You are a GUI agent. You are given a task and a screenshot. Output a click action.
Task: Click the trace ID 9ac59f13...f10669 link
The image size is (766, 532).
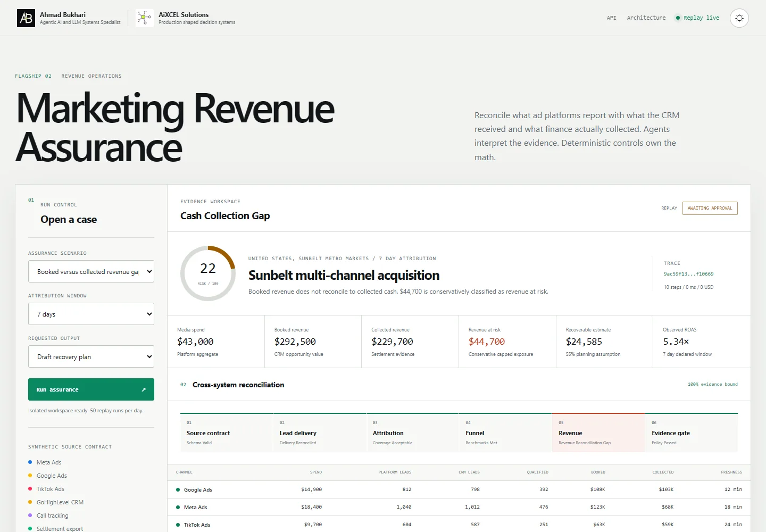688,274
